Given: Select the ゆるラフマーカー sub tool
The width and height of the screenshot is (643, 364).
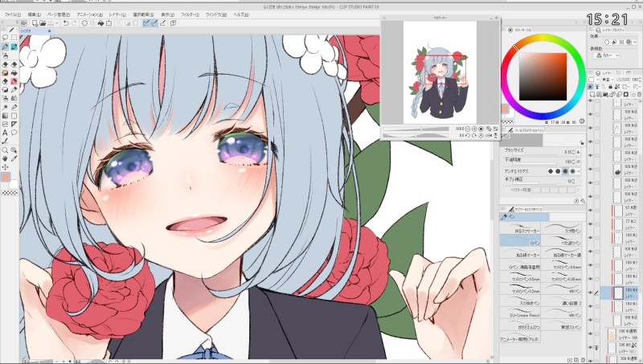Looking at the screenshot, I should 520,229.
